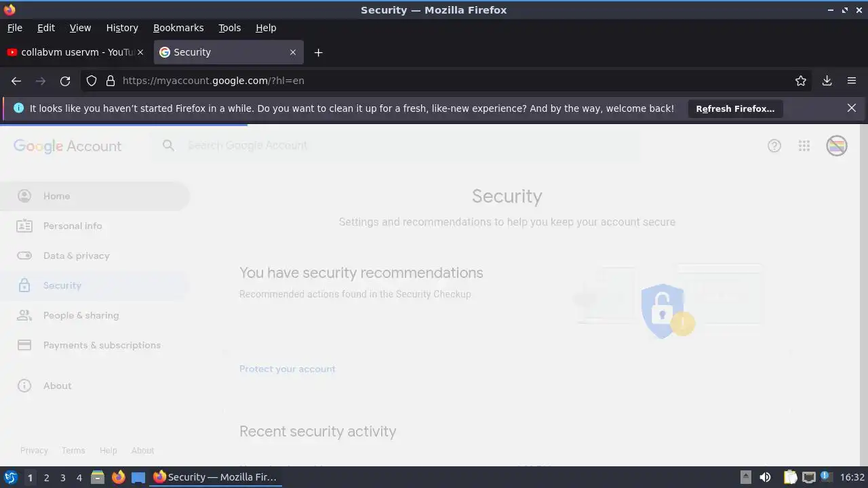868x488 pixels.
Task: Bookmark this page with the star
Action: coord(801,81)
